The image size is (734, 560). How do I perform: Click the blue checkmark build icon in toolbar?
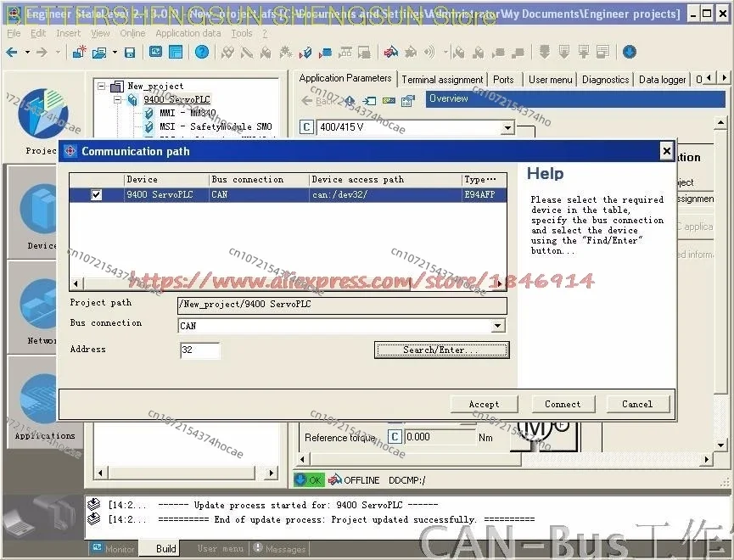click(305, 53)
